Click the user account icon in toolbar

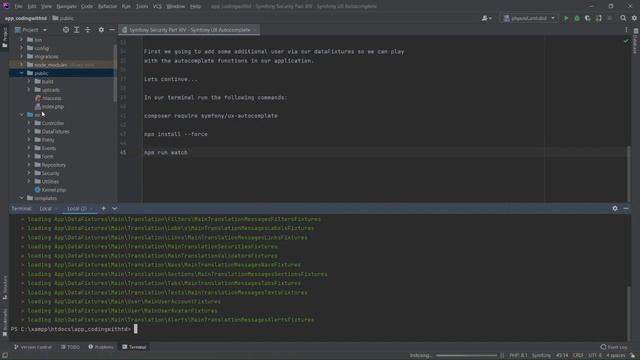(x=486, y=18)
